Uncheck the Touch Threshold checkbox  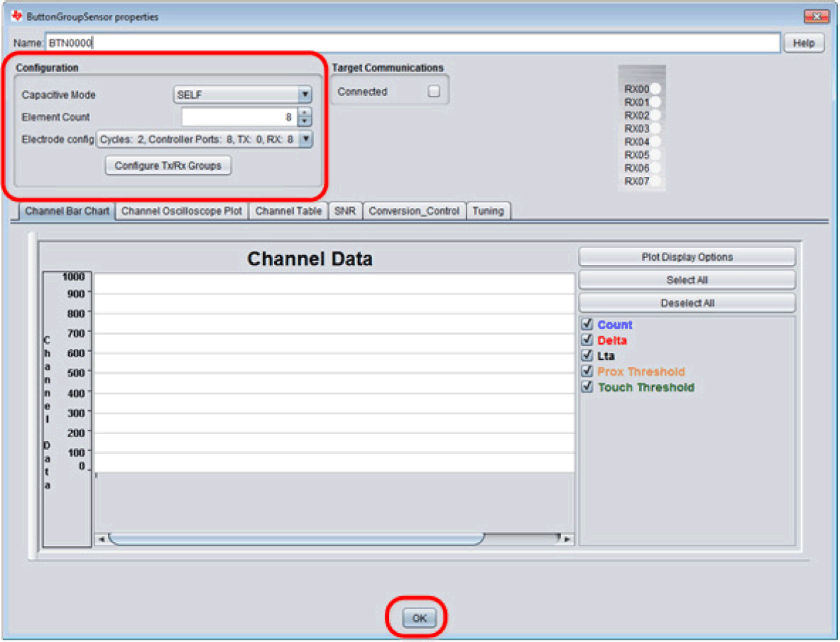(x=586, y=387)
